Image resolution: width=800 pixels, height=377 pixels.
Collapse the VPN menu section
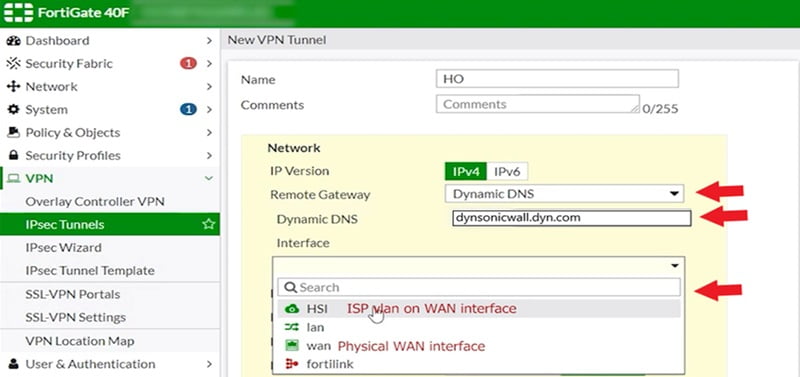tap(208, 178)
